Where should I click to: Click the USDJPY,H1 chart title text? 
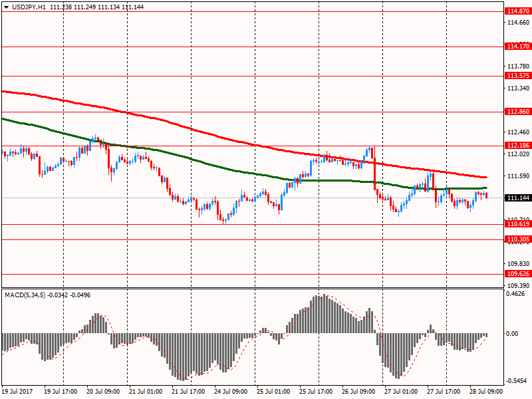pyautogui.click(x=29, y=7)
